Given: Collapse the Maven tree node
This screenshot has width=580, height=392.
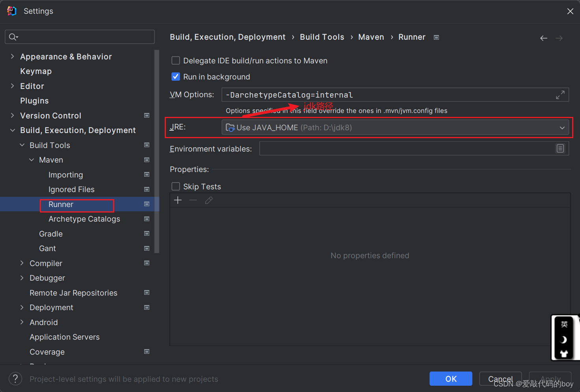Looking at the screenshot, I should click(32, 160).
